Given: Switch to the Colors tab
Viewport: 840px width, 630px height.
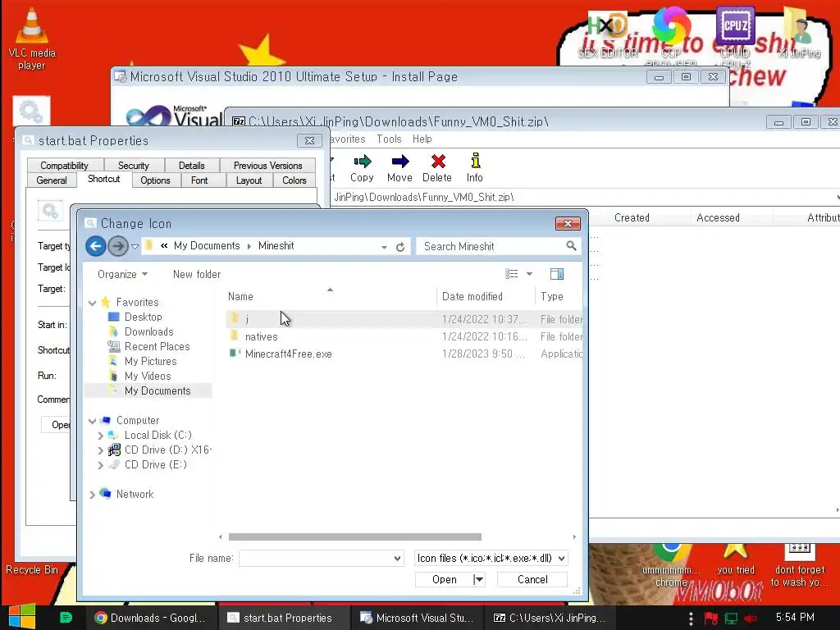Looking at the screenshot, I should tap(294, 180).
